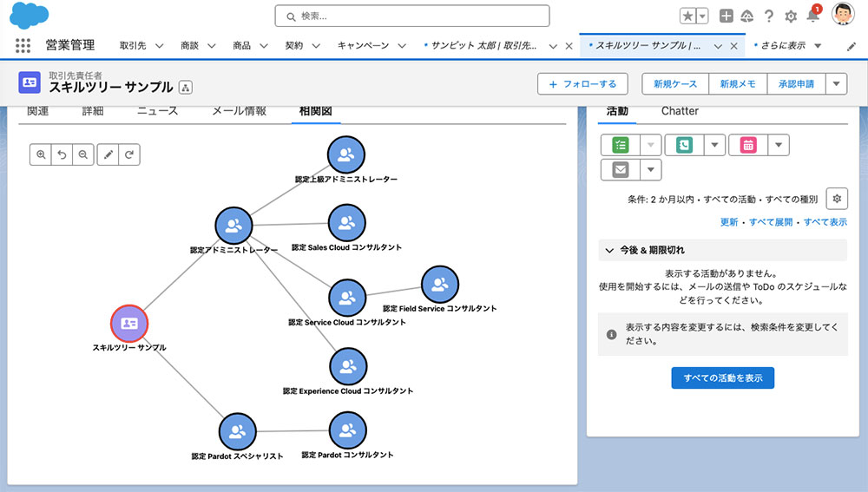The height and width of the screenshot is (492, 868).
Task: Click the redo refresh icon on the graph toolbar
Action: pos(129,155)
